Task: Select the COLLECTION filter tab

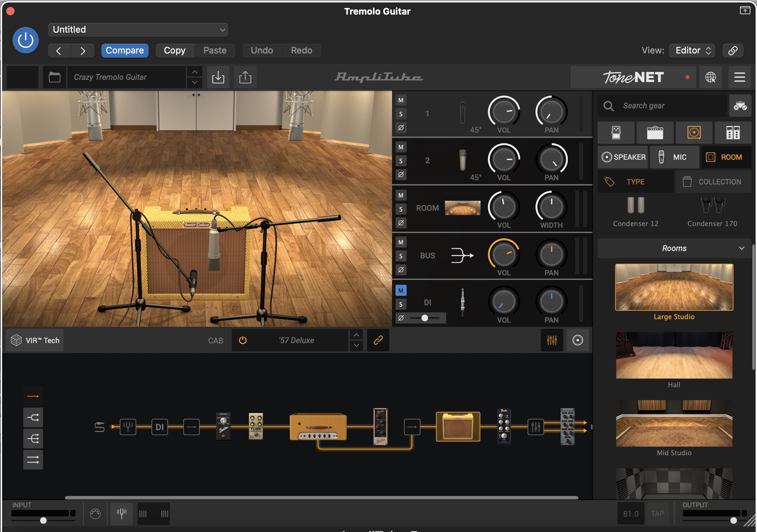Action: click(714, 182)
